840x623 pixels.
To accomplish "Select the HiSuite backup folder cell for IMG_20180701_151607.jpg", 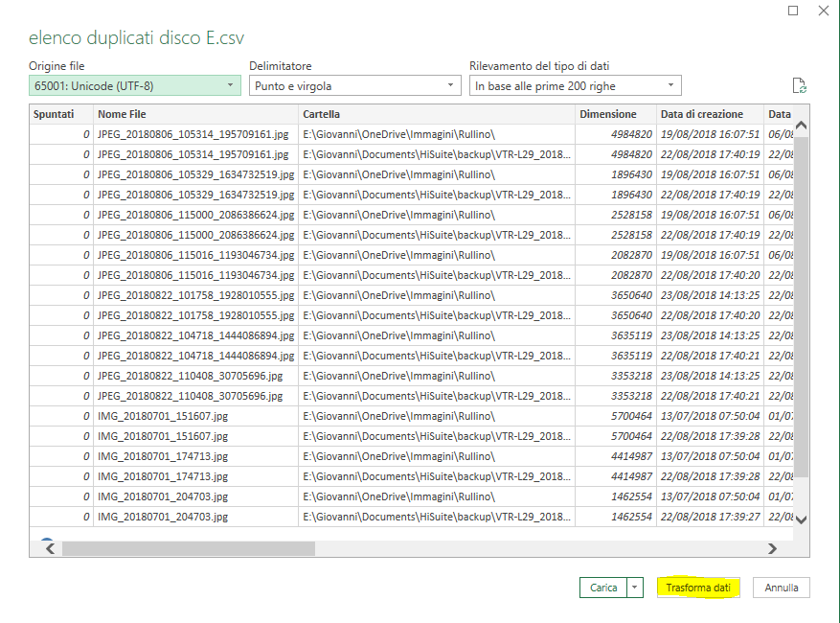I will point(437,436).
